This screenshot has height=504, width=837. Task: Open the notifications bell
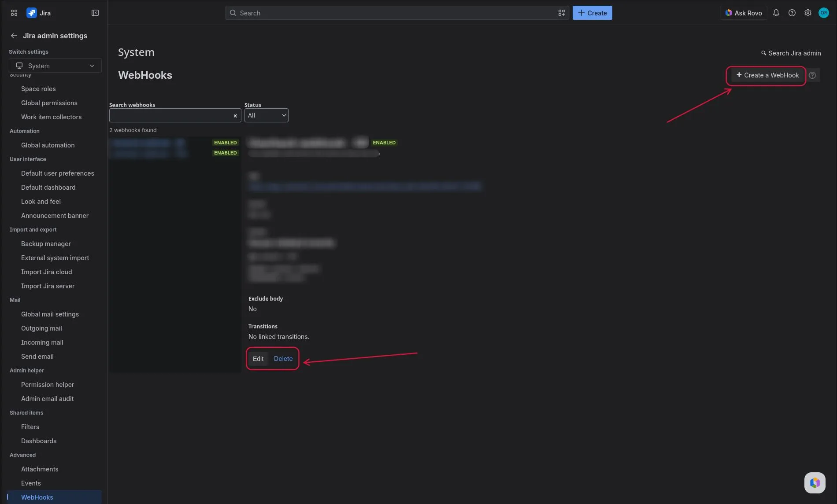pyautogui.click(x=776, y=13)
